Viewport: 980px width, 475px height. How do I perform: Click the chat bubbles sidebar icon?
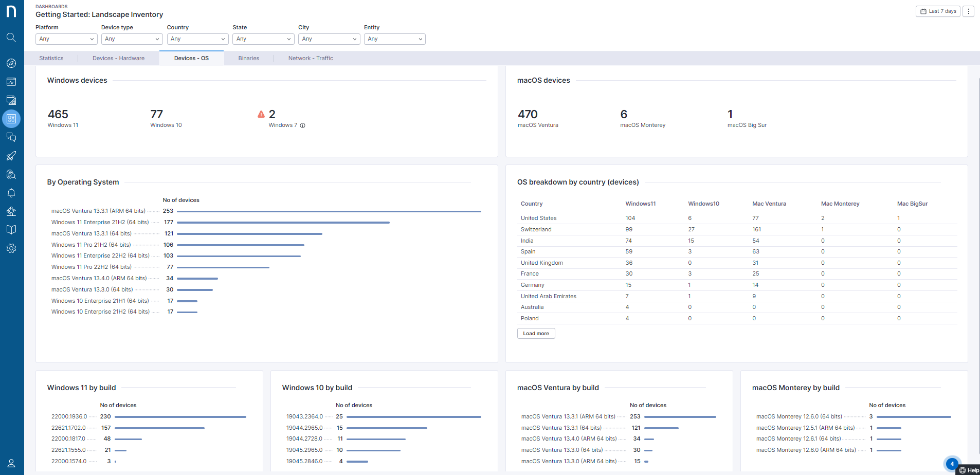pyautogui.click(x=11, y=137)
